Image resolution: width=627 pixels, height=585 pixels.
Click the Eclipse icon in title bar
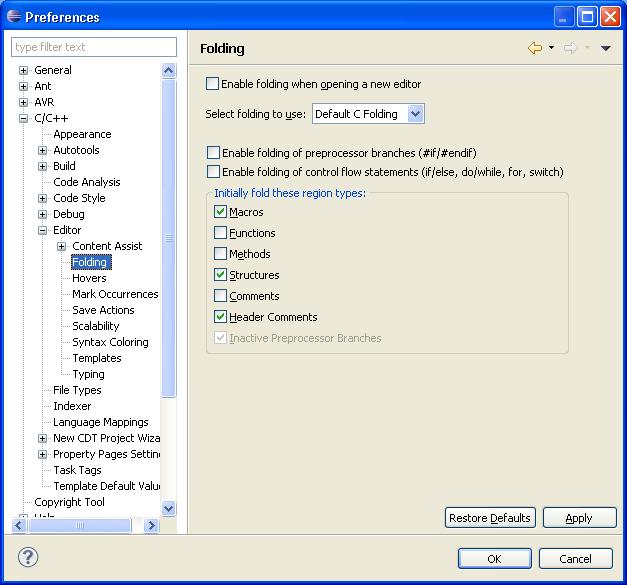coord(14,16)
